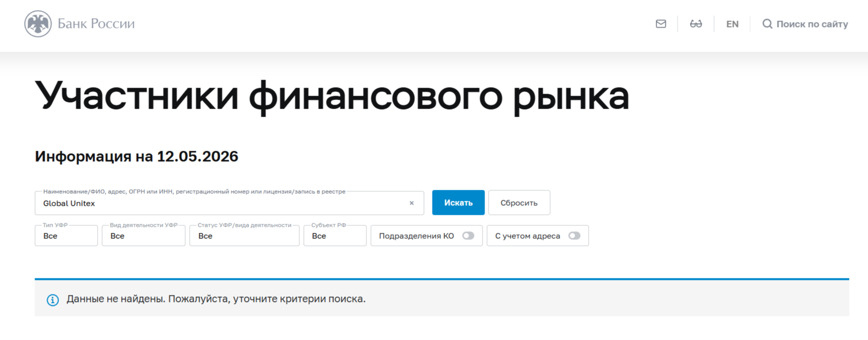Toggle the С учетом адреса switch
Viewport: 868px width, 340px height.
tap(574, 236)
